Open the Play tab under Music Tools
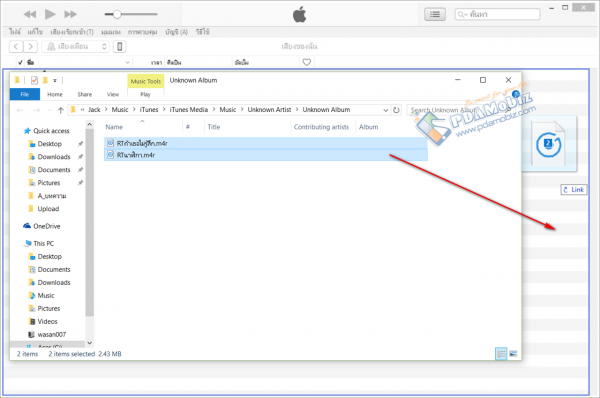The height and width of the screenshot is (398, 600). click(x=145, y=94)
